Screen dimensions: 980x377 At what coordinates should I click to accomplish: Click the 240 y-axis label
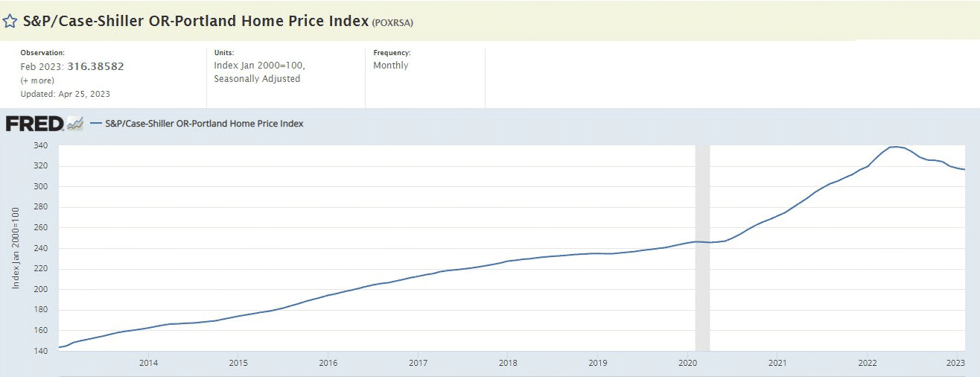tap(42, 248)
